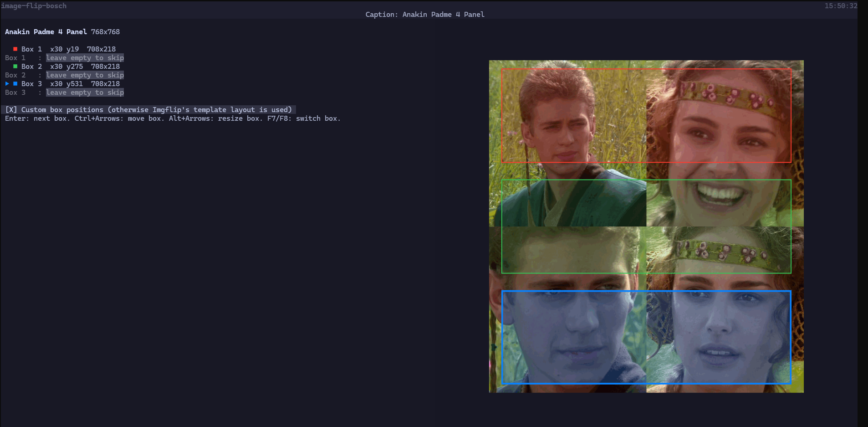Click the Caption: Anakin Padme 4 Panel header
868x427 pixels.
(x=425, y=15)
